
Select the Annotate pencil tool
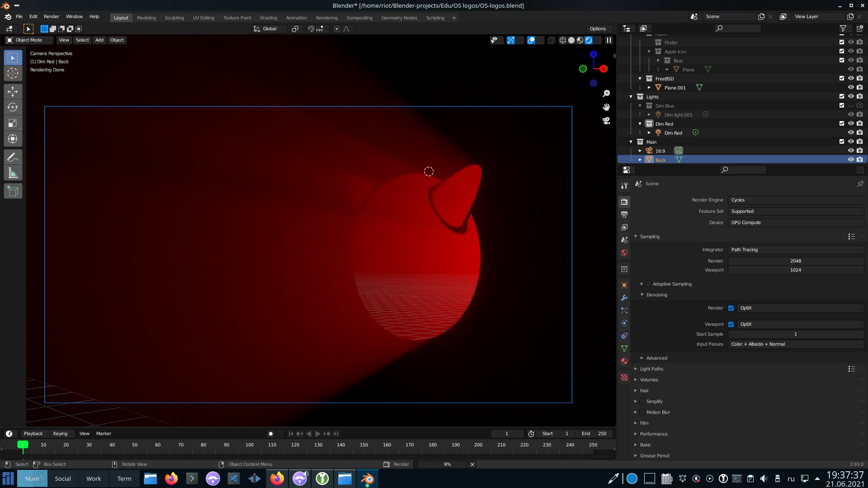(13, 157)
